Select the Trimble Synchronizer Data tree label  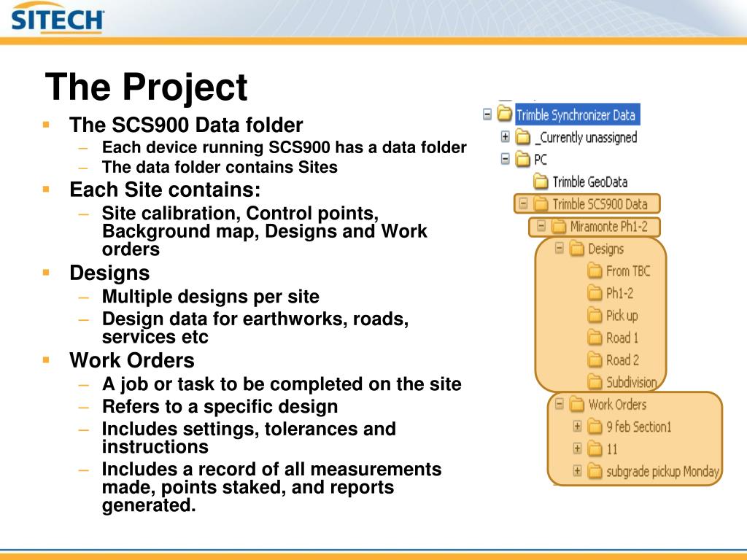576,114
